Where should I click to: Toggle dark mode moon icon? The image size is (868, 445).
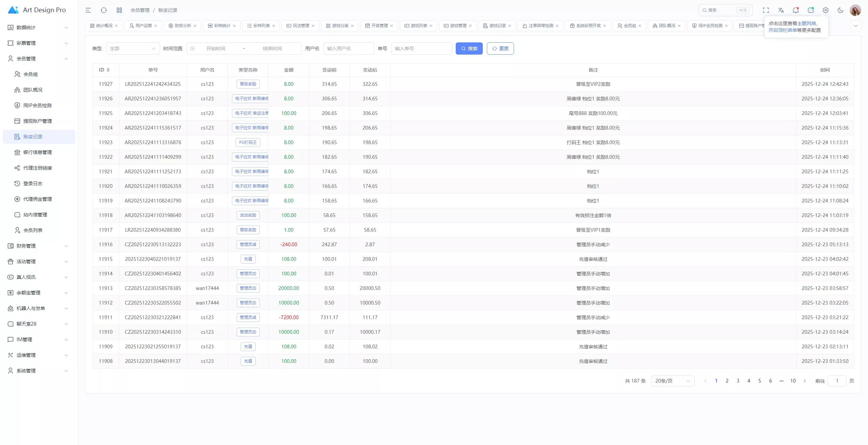coord(841,10)
